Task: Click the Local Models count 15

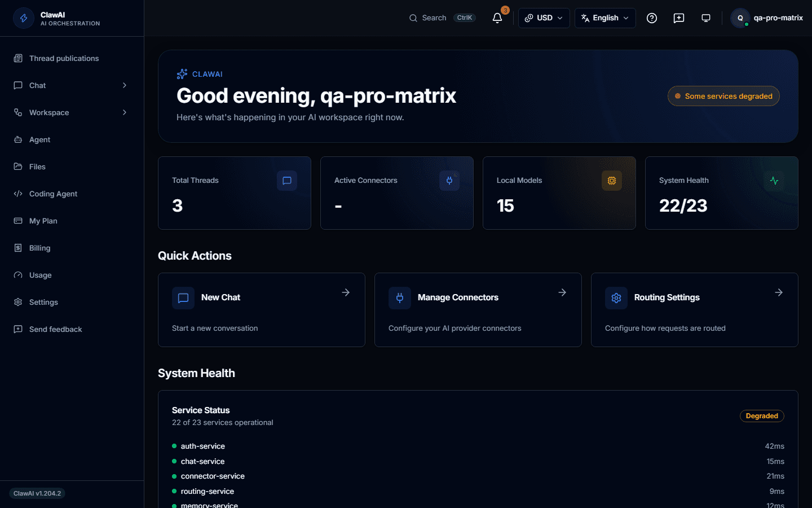Action: [505, 206]
